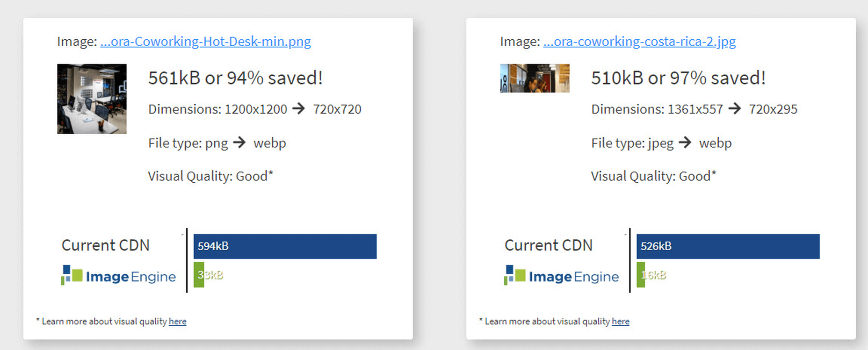This screenshot has width=868, height=350.
Task: Click the arrow between jpeg and webp
Action: point(685,142)
